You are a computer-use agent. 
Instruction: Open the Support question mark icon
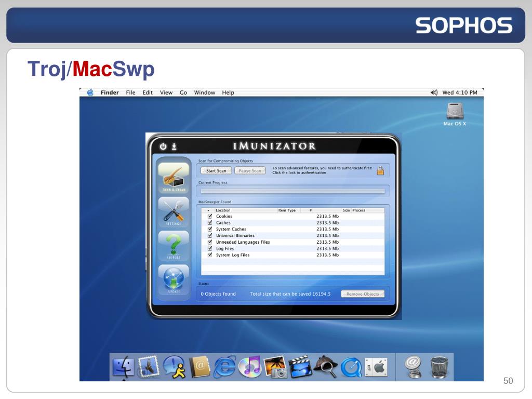tap(174, 246)
